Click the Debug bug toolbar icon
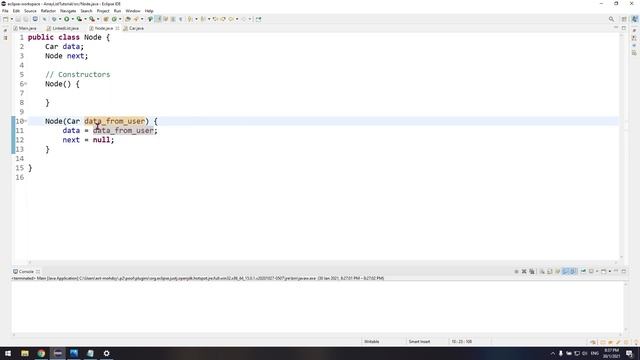The image size is (640, 360). (54, 19)
